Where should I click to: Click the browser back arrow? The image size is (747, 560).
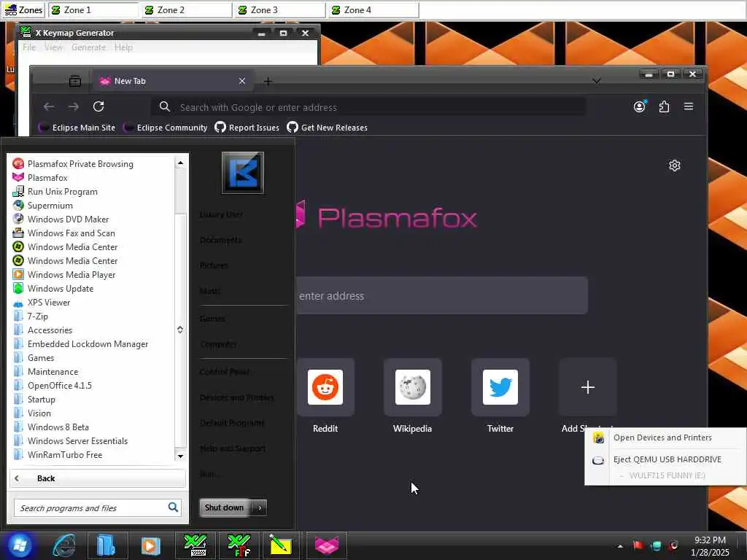point(49,106)
